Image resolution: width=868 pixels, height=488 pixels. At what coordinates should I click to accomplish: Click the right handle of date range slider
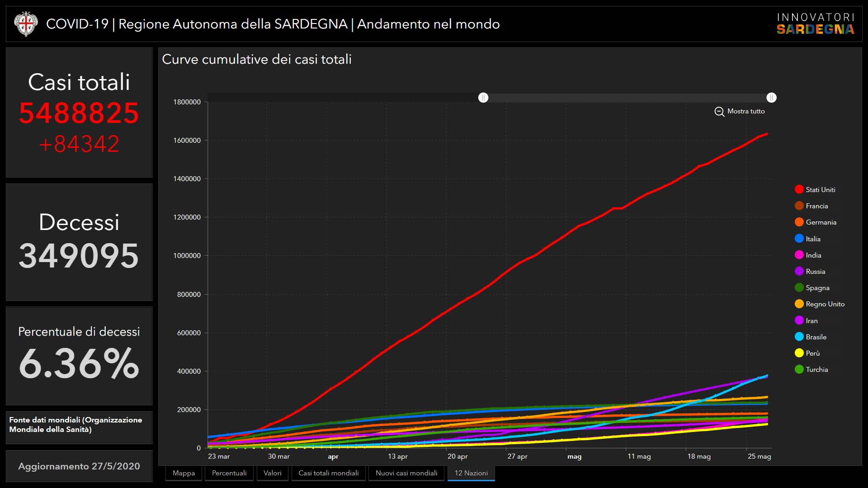click(771, 98)
